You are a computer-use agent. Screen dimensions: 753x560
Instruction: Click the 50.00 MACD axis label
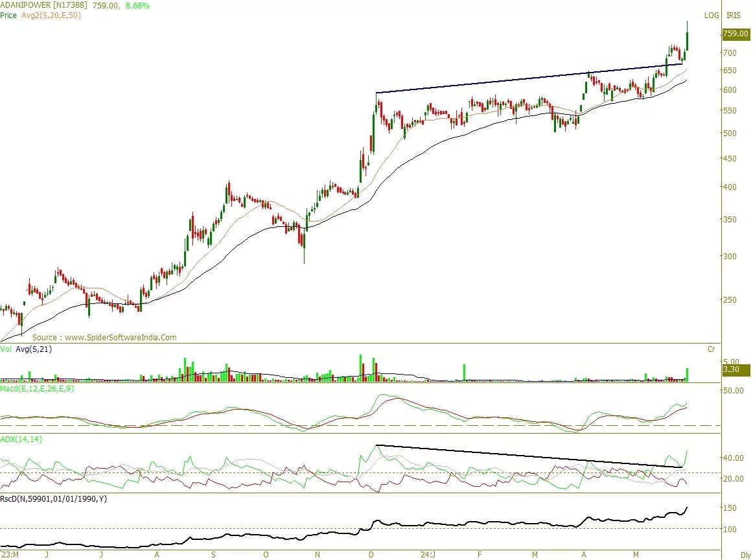[x=733, y=390]
